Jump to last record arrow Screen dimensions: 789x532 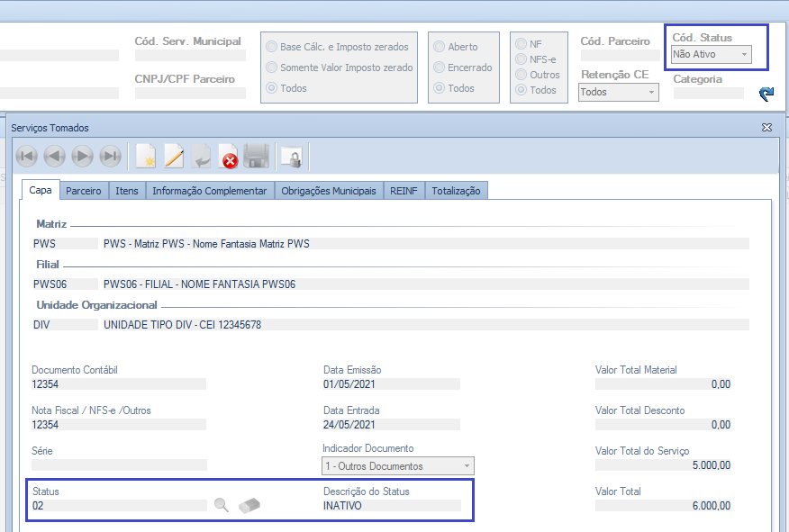click(x=110, y=157)
